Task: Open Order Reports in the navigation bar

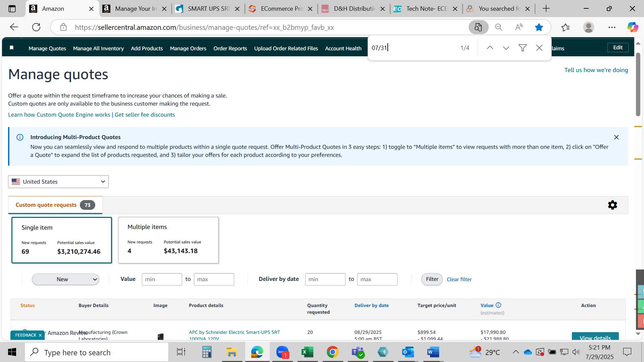Action: pyautogui.click(x=230, y=48)
